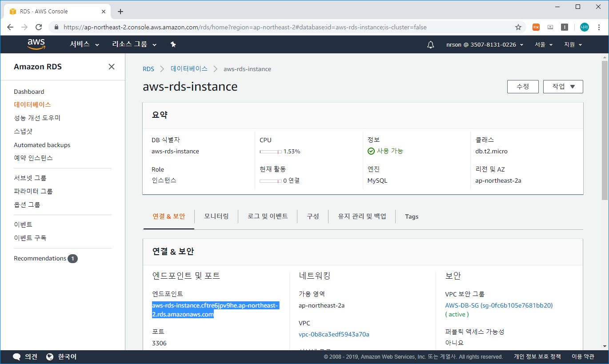The image size is (609, 364).
Task: Click the browser back arrow
Action: tap(10, 27)
